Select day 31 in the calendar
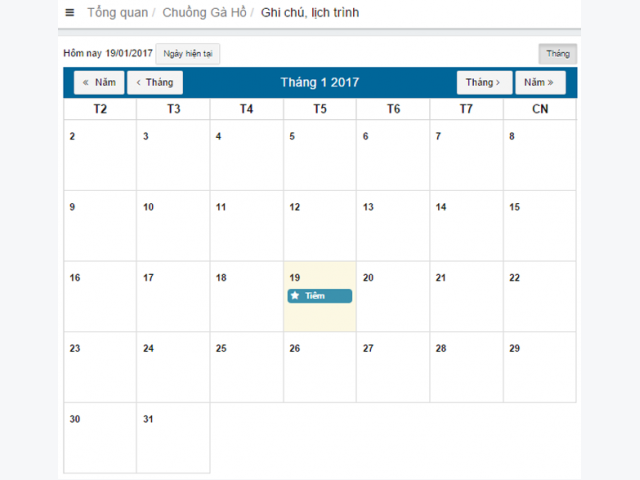Screen dimensions: 640x480 [x=173, y=438]
